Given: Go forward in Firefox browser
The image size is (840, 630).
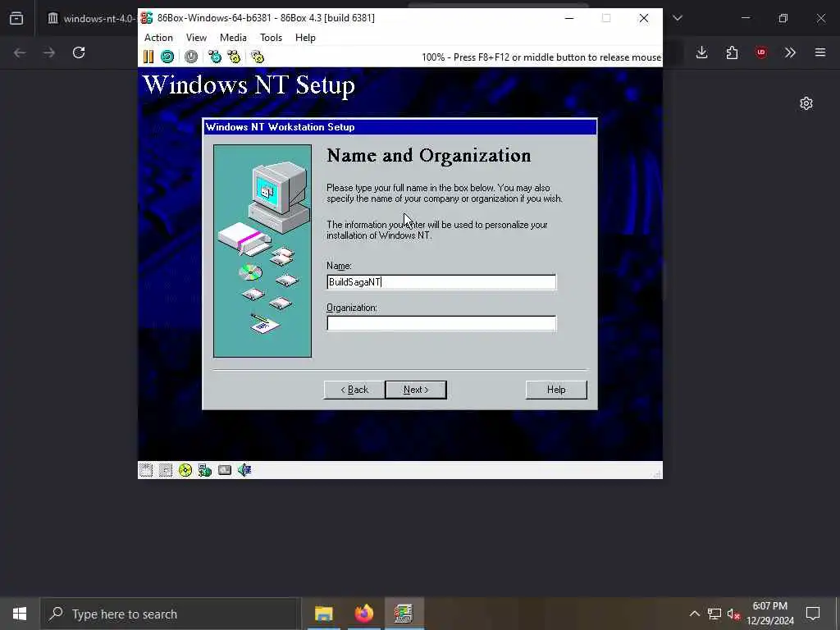Looking at the screenshot, I should 49,52.
